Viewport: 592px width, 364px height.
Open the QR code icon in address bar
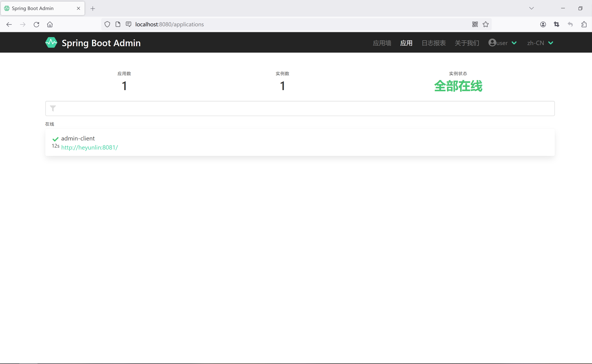point(475,24)
